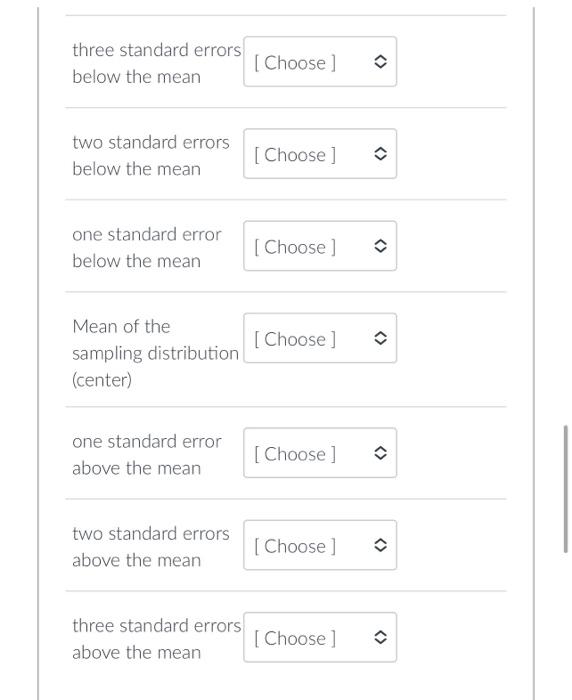This screenshot has height=700, width=572.
Task: Click up-down arrows on sampling distribution center row
Action: 380,338
